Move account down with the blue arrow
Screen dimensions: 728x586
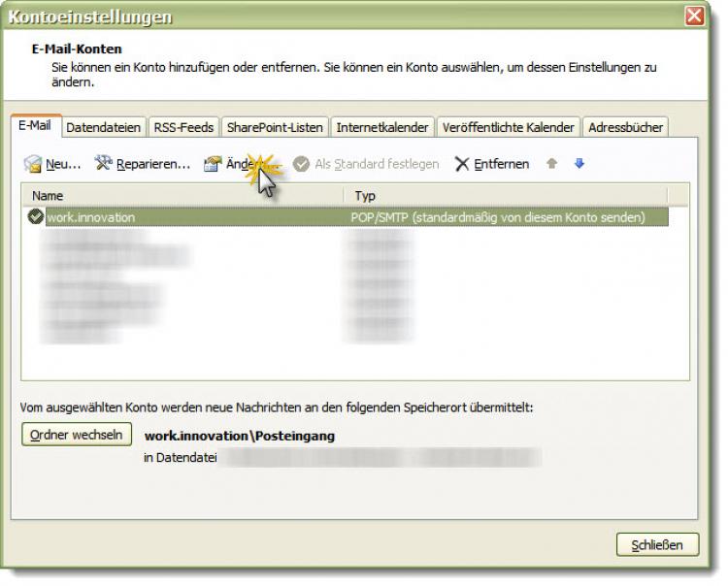[579, 164]
